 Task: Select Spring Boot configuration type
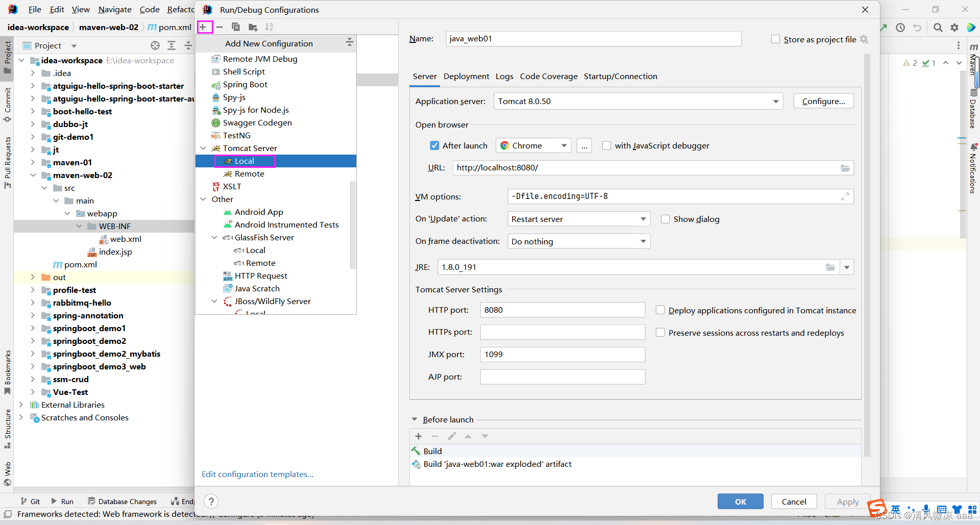(245, 85)
